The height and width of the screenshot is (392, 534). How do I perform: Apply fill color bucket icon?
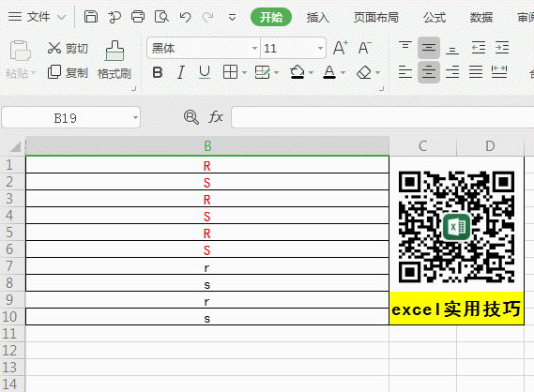coord(297,72)
